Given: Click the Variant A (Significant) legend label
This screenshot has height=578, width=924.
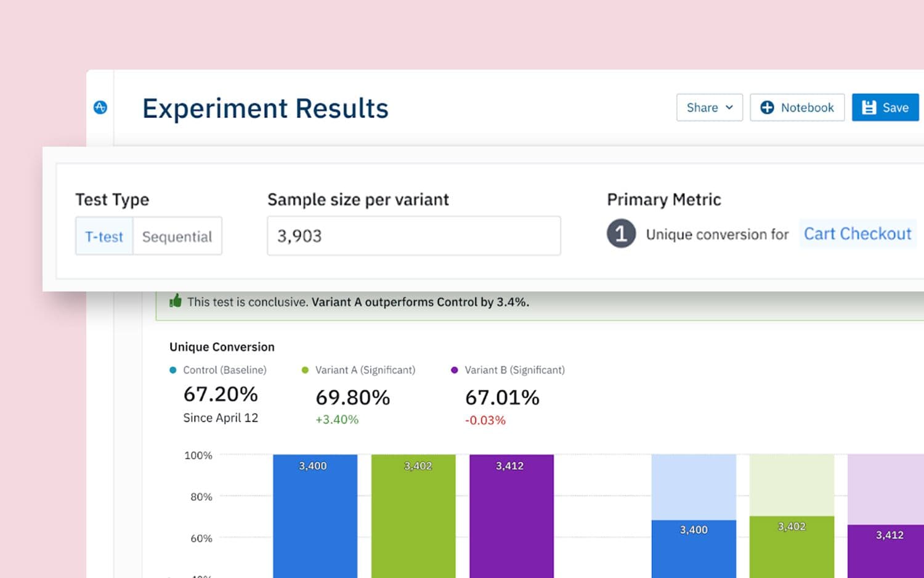Looking at the screenshot, I should (365, 370).
